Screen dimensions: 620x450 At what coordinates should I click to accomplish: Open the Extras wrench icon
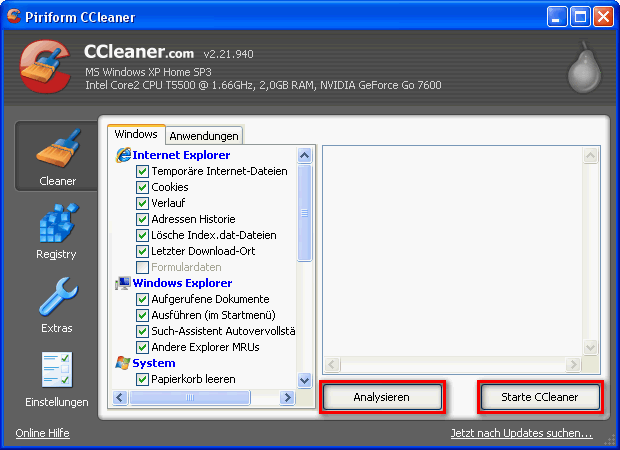pos(56,304)
